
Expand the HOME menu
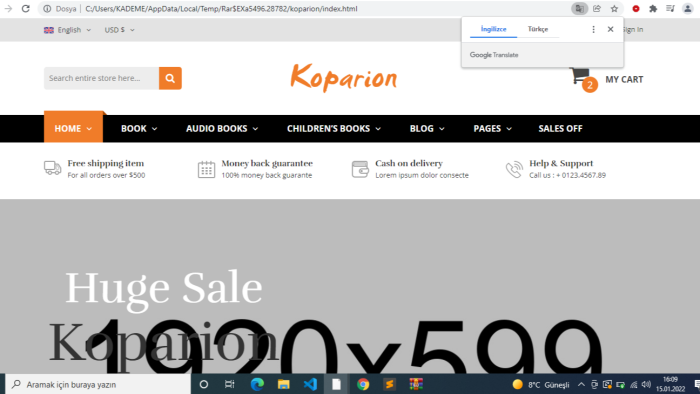(73, 129)
